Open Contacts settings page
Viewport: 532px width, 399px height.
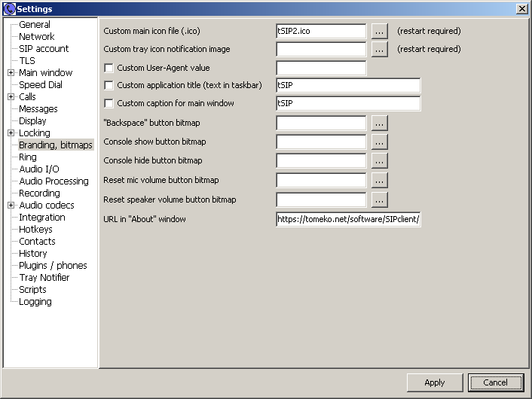pos(38,242)
